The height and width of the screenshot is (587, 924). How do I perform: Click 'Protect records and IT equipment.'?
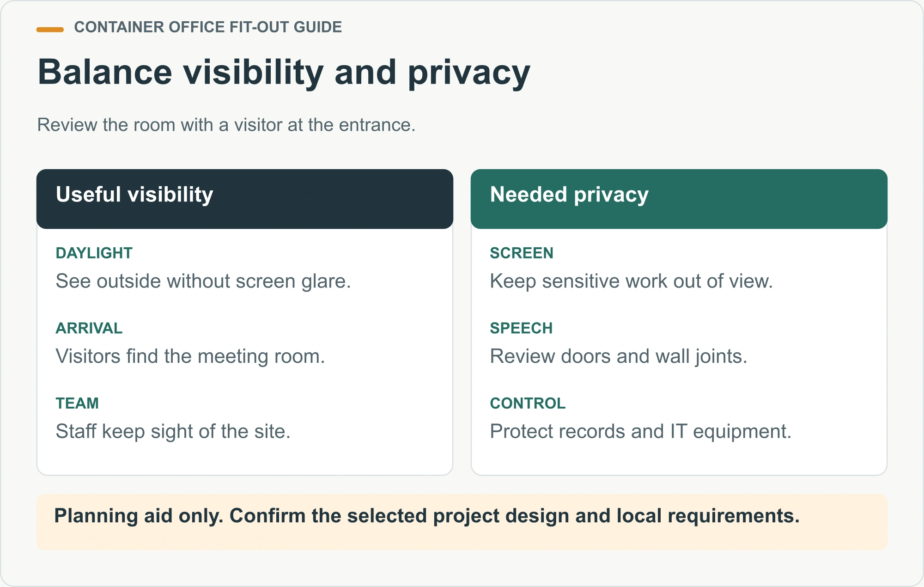click(x=641, y=431)
